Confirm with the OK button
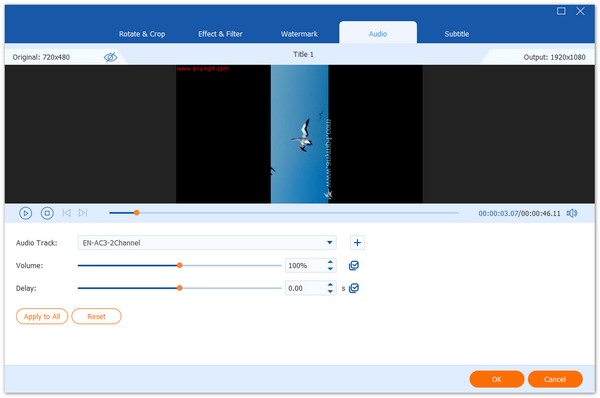Image resolution: width=600 pixels, height=398 pixels. [497, 379]
